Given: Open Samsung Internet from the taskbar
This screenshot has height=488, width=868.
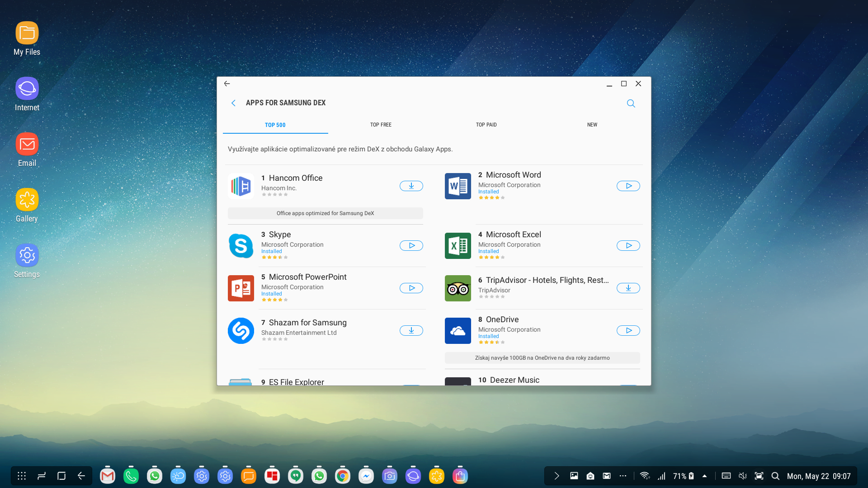Looking at the screenshot, I should (413, 476).
